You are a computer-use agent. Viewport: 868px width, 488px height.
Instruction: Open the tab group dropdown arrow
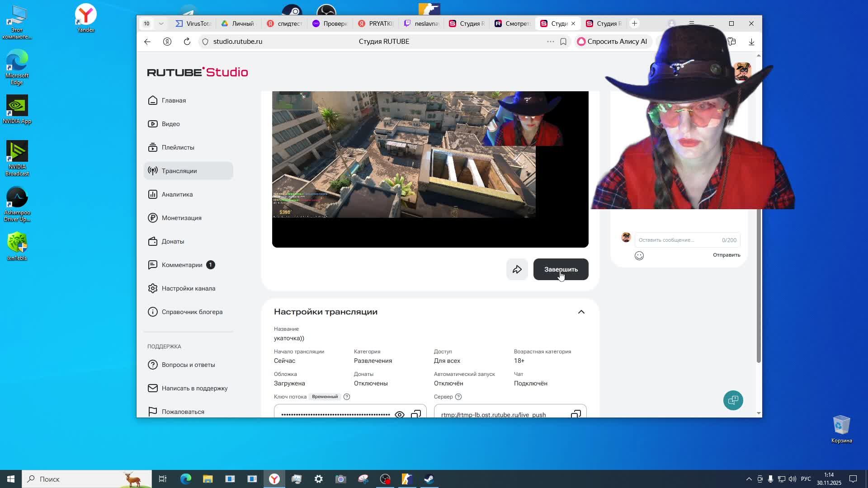pyautogui.click(x=161, y=23)
